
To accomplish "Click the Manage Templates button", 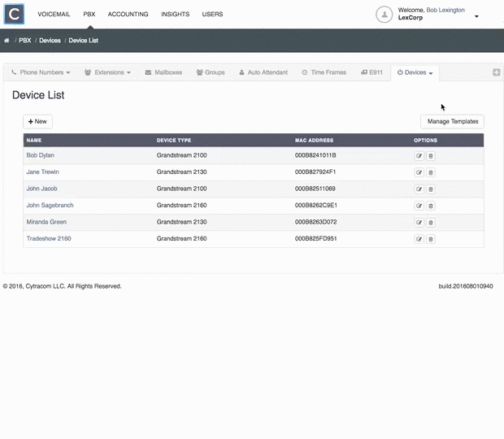I will tap(452, 121).
